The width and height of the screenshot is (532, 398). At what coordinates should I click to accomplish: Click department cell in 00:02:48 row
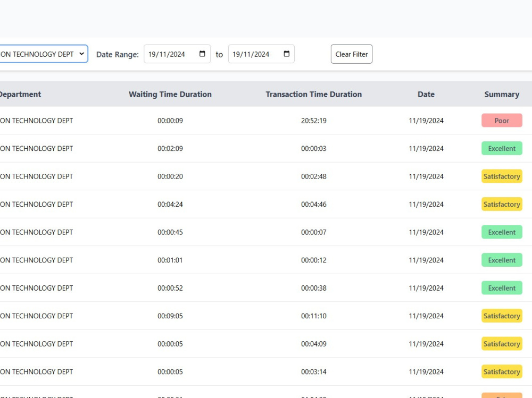(36, 176)
